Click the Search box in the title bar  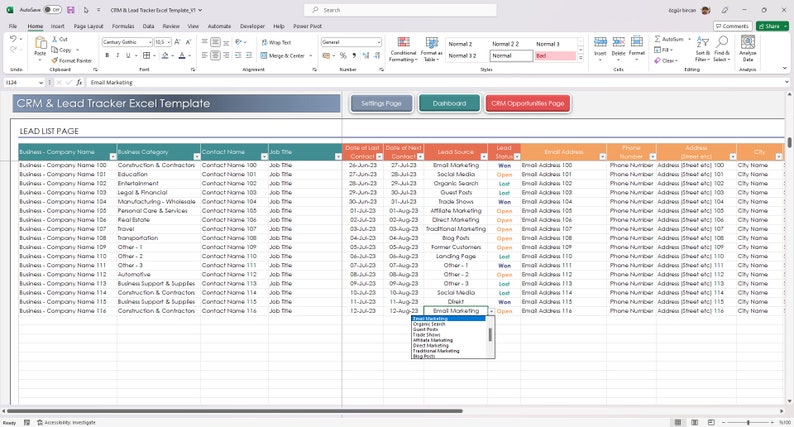tap(400, 10)
